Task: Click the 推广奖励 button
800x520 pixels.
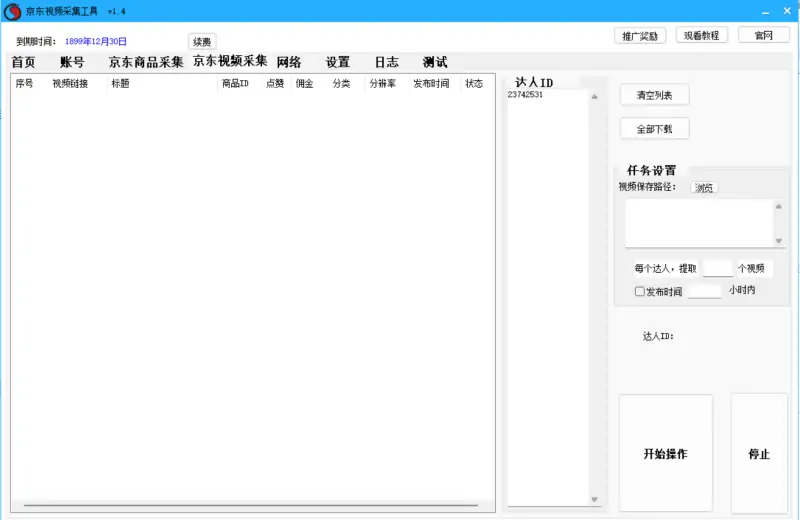Action: pos(640,36)
